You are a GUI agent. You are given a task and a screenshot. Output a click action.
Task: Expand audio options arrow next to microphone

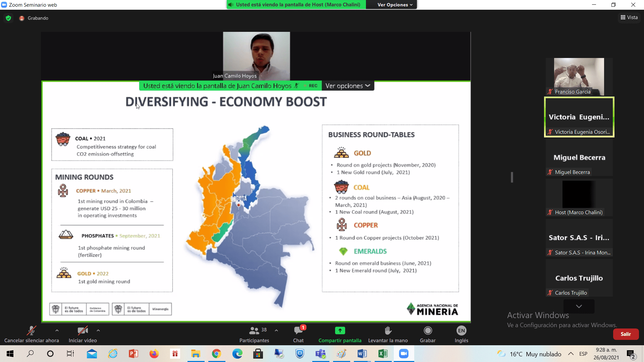57,330
